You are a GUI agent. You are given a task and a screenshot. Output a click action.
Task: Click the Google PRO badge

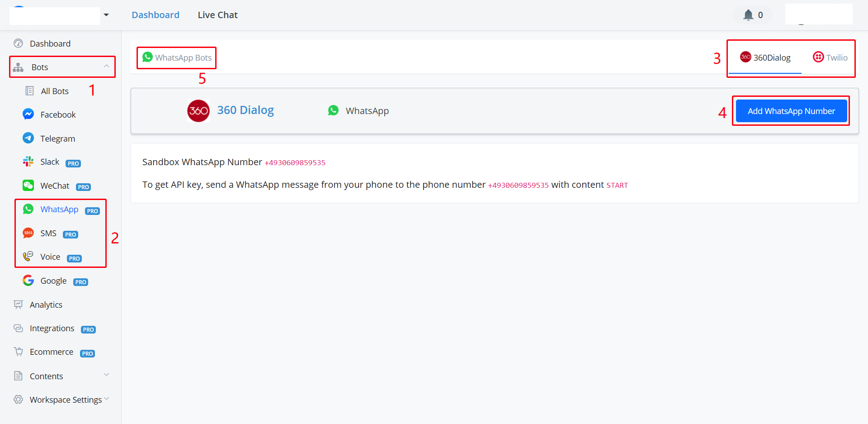coord(80,282)
